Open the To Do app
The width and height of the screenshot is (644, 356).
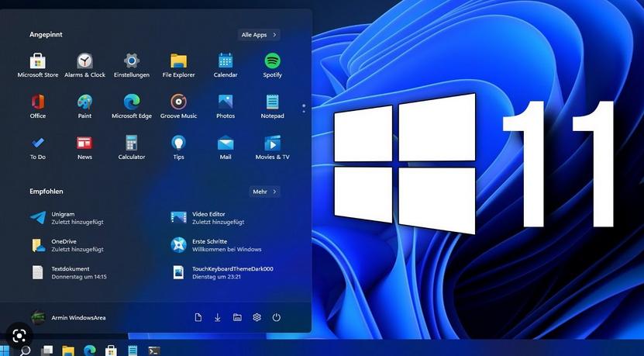pos(38,148)
